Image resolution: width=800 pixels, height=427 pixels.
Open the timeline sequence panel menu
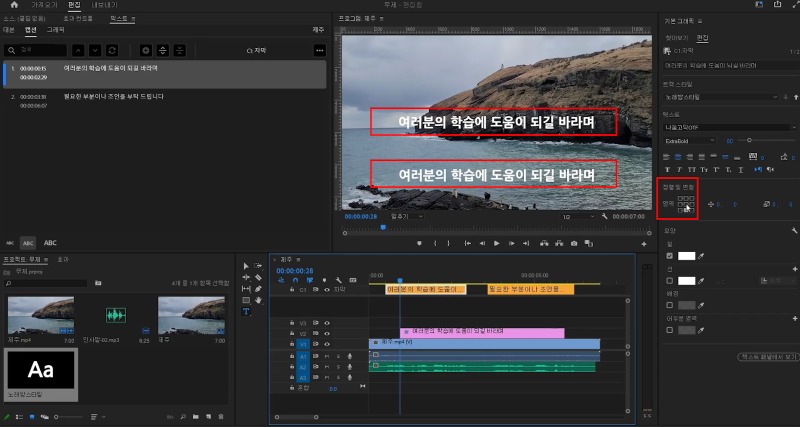298,259
